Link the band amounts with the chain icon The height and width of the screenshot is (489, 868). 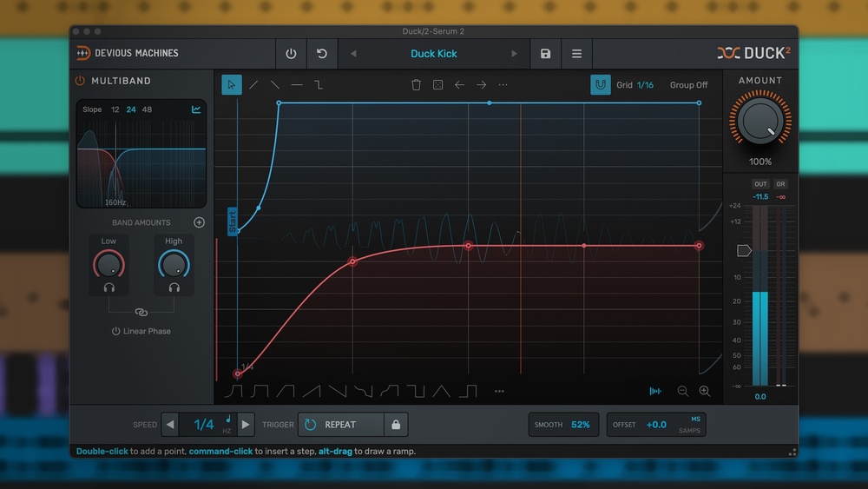[141, 313]
